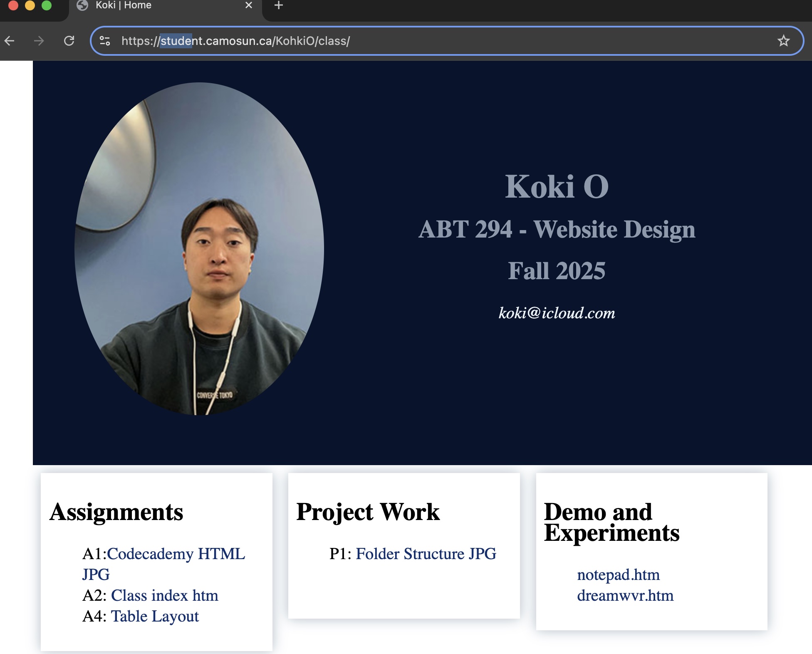
Task: Open the Codecademy HTML JPG link
Action: coord(176,554)
